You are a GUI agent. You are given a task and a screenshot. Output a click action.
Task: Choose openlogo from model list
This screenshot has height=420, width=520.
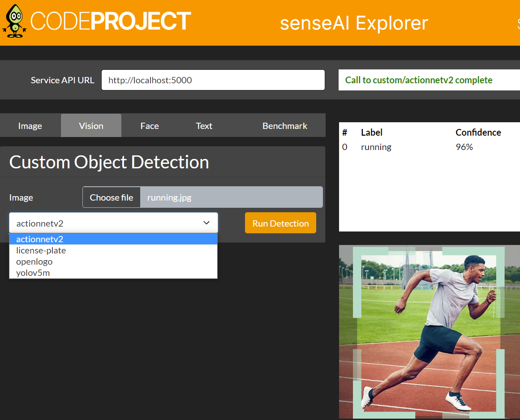click(x=113, y=261)
